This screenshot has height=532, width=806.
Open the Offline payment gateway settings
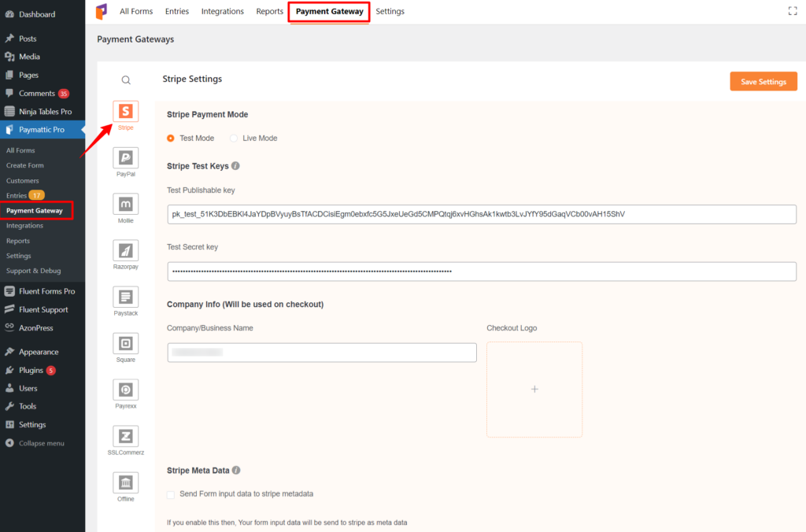(125, 482)
